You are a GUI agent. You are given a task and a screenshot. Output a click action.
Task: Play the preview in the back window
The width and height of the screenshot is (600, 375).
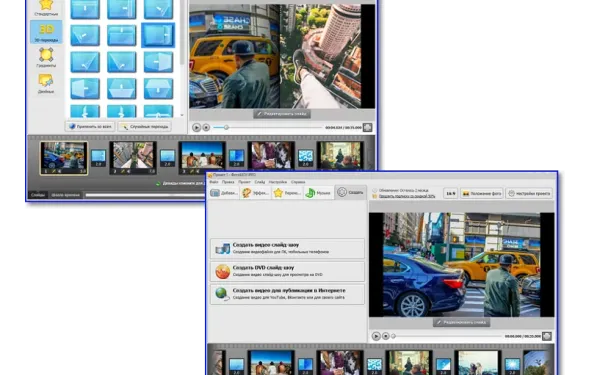tap(196, 127)
